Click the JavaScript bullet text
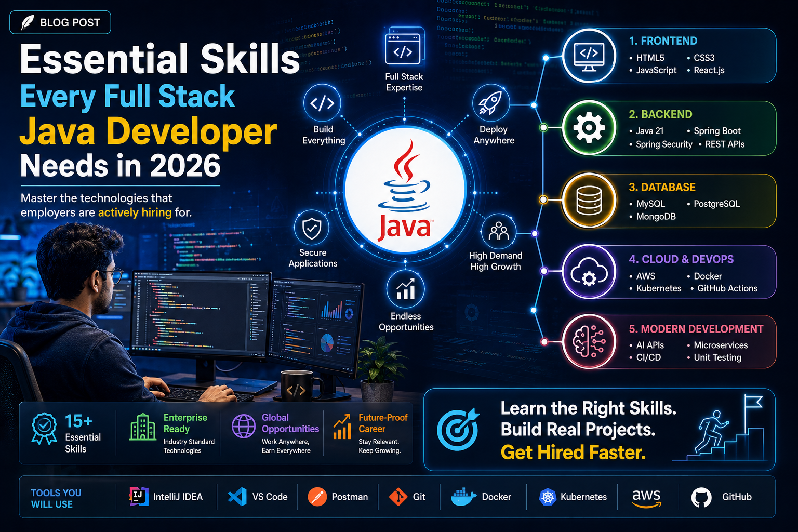This screenshot has height=532, width=798. click(x=656, y=70)
